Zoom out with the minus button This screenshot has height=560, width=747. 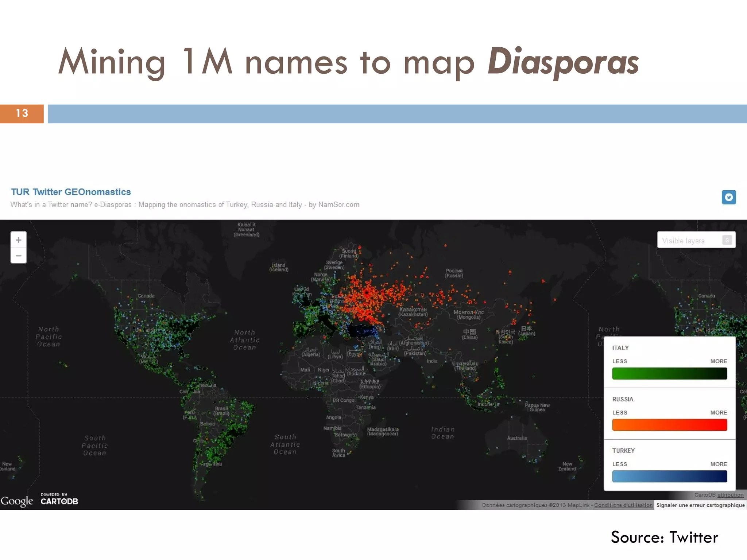19,256
